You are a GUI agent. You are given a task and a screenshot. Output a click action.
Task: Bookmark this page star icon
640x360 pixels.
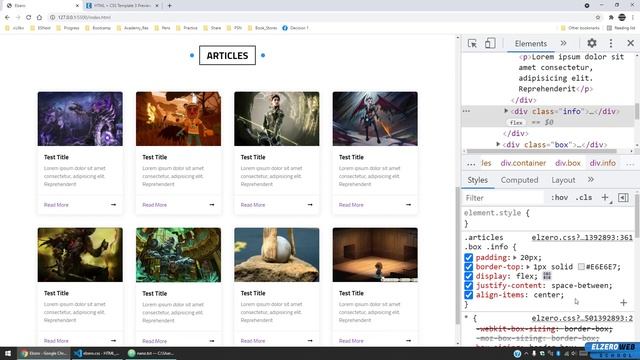pos(598,17)
